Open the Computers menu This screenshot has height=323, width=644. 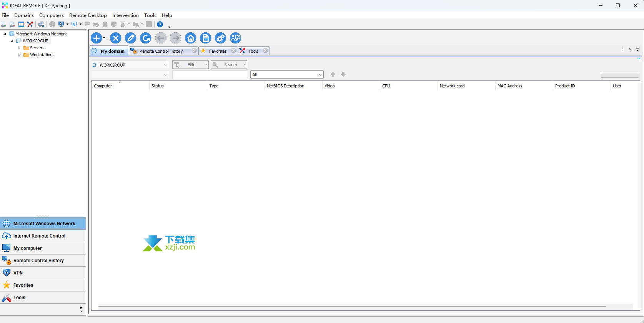coord(52,15)
